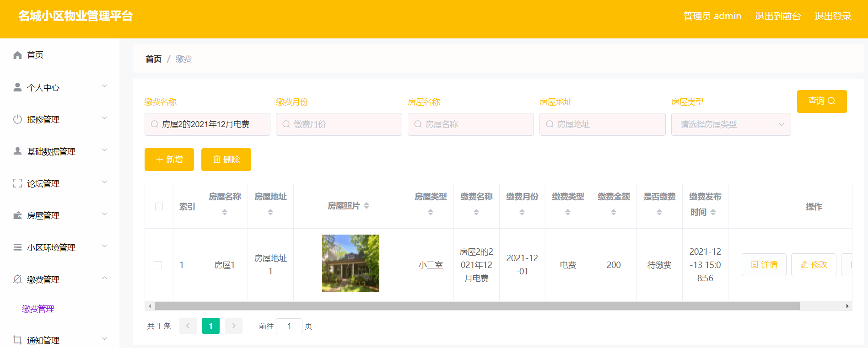Screen dimensions: 868x348
Task: Sort table by 房屋地址 column arrows
Action: 270,212
